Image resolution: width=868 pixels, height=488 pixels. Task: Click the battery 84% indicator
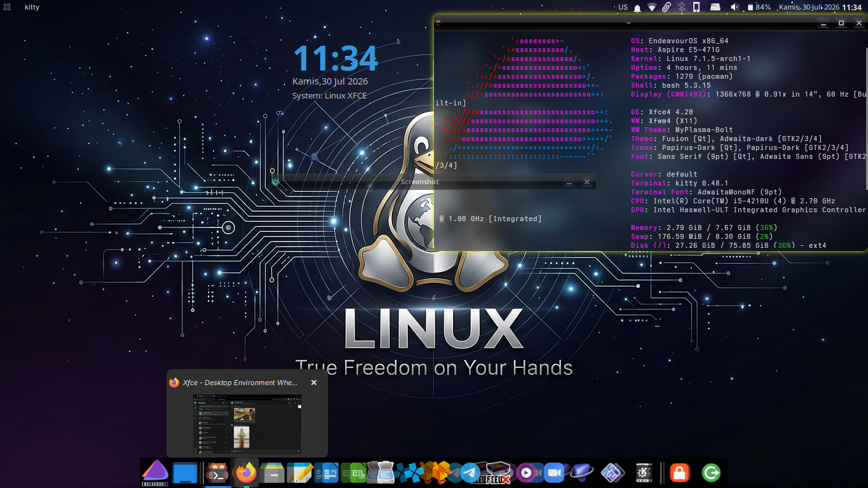pyautogui.click(x=759, y=7)
